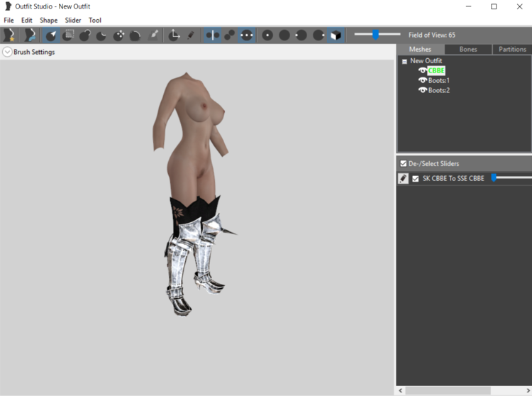Click the New Project icon with star
Screen dimensions: 532x396
9,35
